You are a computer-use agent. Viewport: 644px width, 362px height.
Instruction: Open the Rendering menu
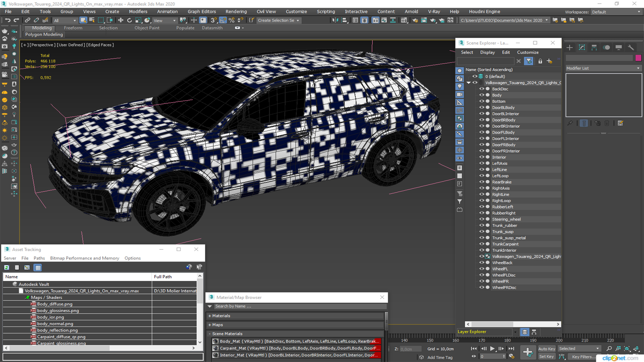tap(236, 11)
